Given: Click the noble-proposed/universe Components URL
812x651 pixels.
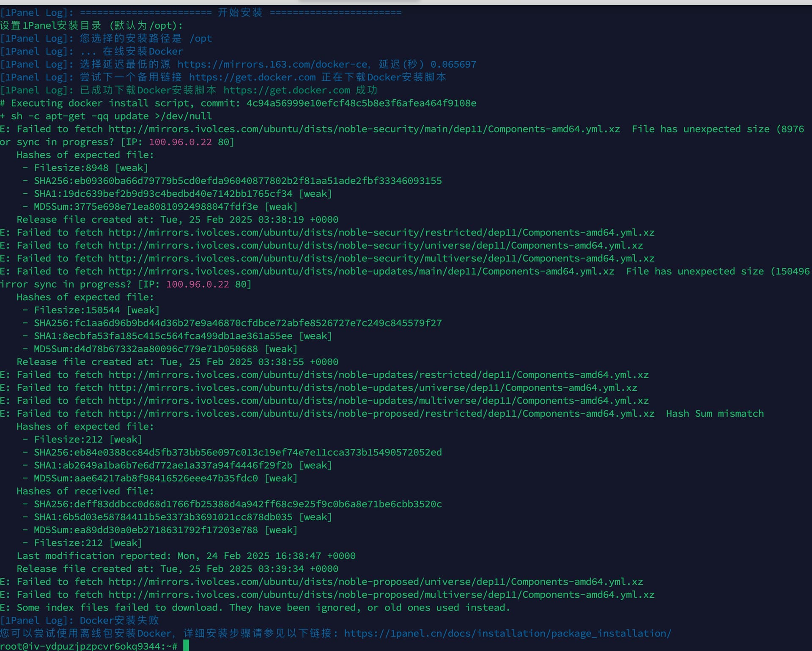Looking at the screenshot, I should point(376,582).
